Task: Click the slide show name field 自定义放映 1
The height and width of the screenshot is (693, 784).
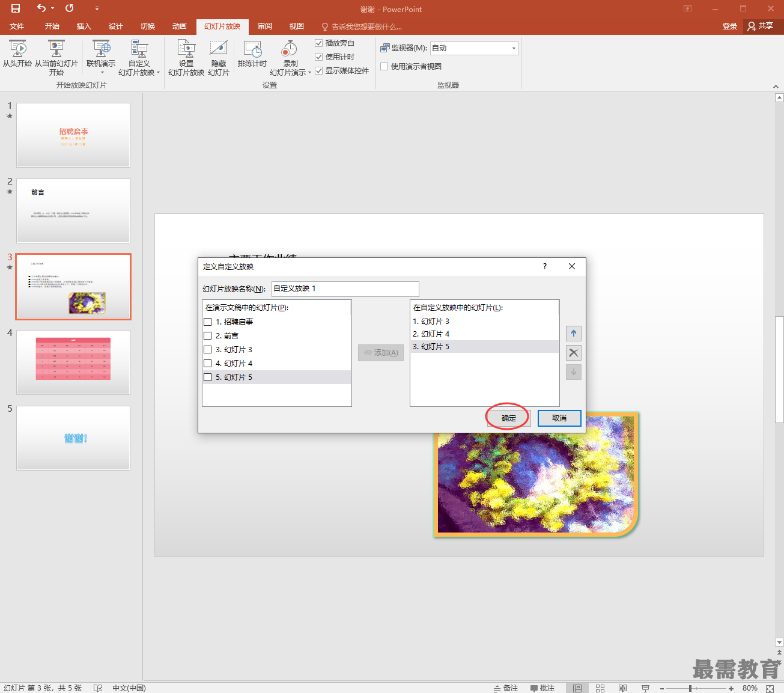Action: [x=345, y=288]
